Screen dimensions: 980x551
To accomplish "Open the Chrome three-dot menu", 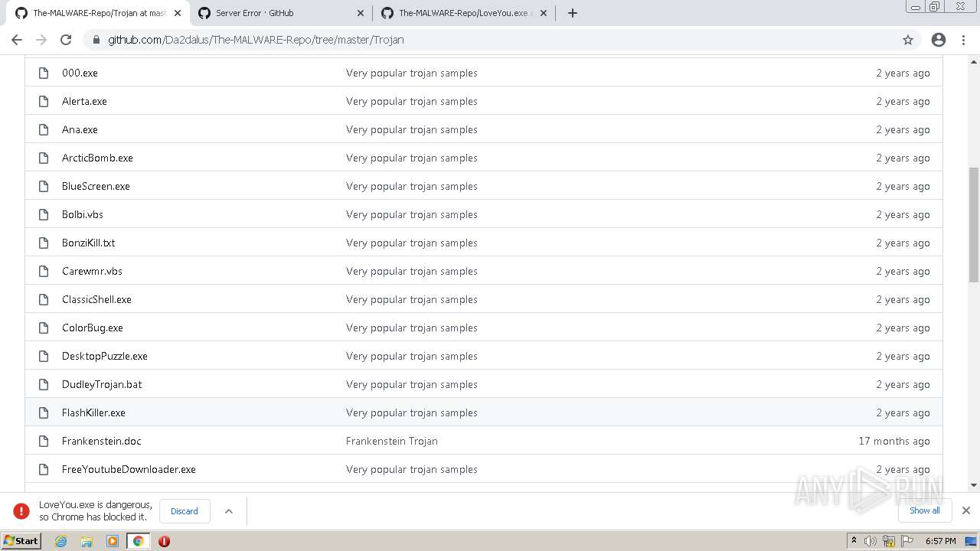I will (963, 40).
